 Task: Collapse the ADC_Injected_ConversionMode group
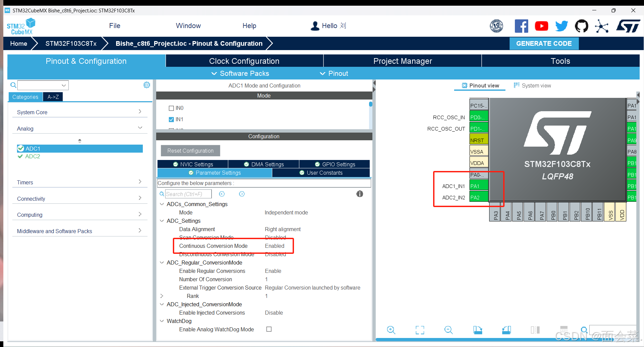coord(162,304)
